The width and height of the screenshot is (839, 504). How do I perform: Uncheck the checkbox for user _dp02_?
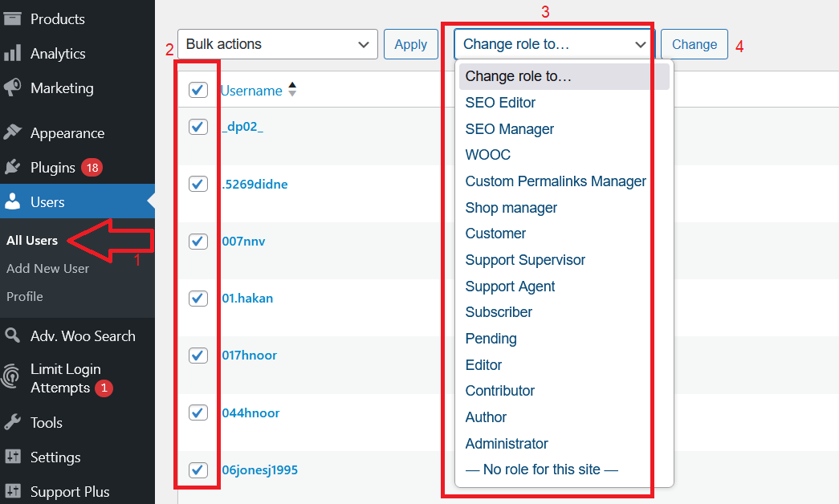coord(198,127)
